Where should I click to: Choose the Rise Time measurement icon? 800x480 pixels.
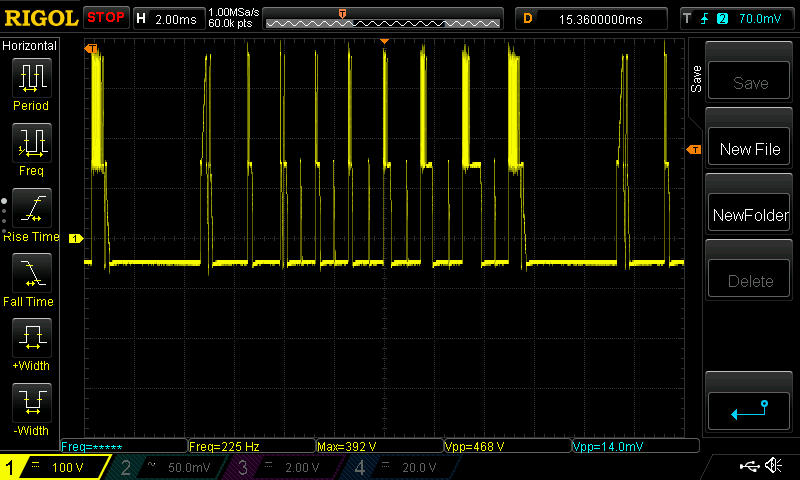(31, 208)
